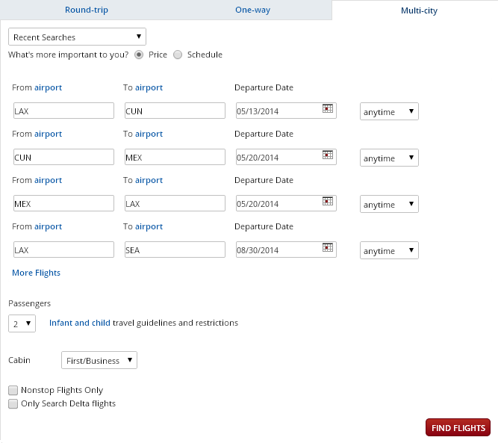Screen dimensions: 504x443
Task: Click the More Flights link
Action: [37, 273]
